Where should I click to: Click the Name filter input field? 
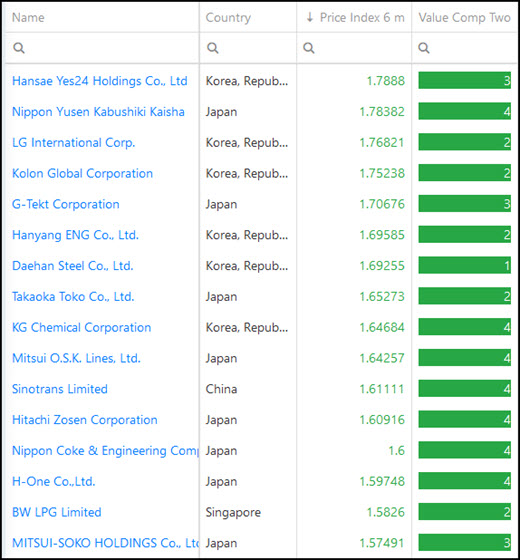[102, 48]
